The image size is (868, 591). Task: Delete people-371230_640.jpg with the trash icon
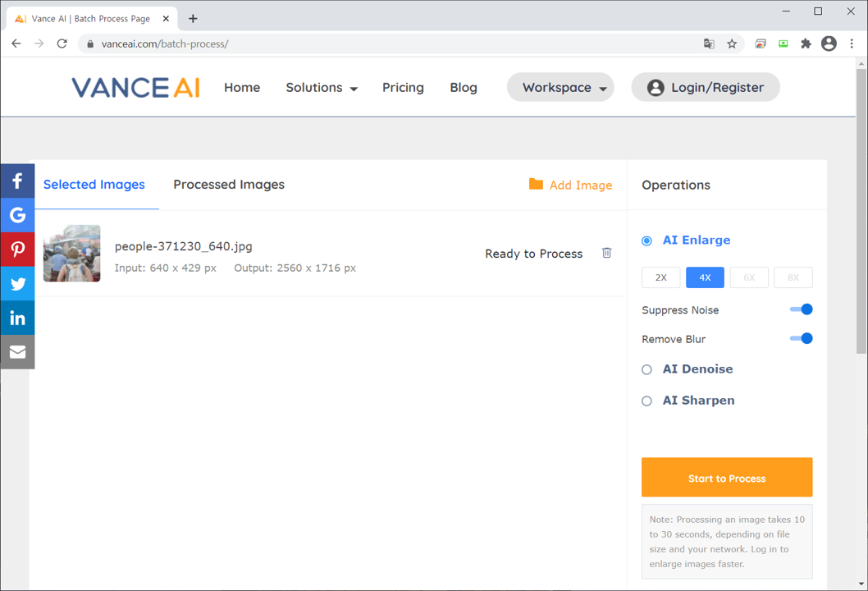607,253
